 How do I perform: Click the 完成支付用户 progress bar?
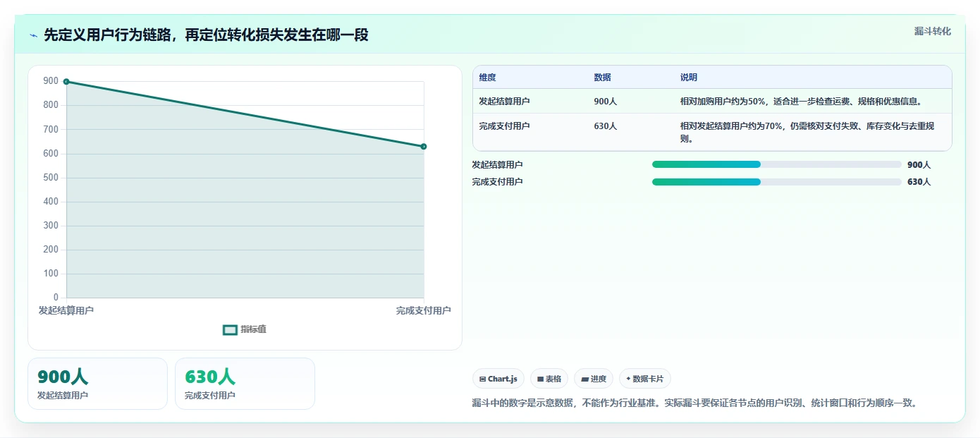pyautogui.click(x=776, y=182)
